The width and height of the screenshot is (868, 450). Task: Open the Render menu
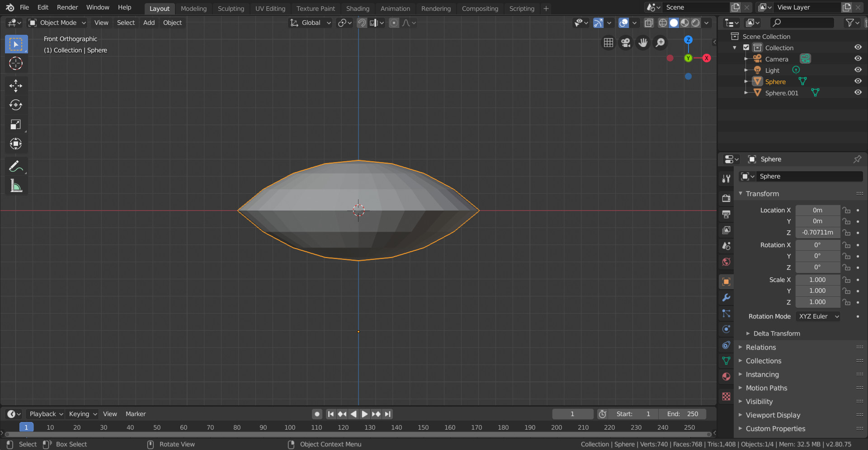67,7
